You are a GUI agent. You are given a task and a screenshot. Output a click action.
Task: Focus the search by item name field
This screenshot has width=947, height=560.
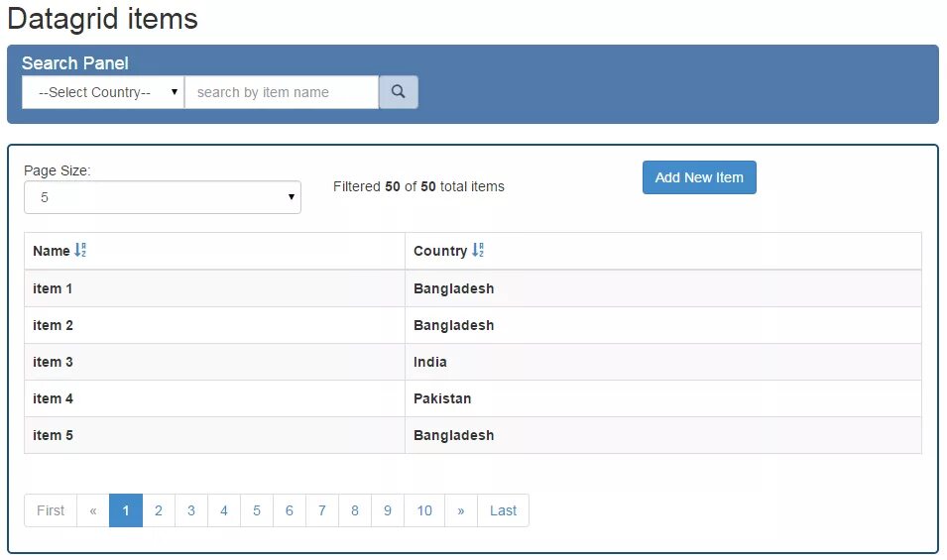click(x=282, y=92)
